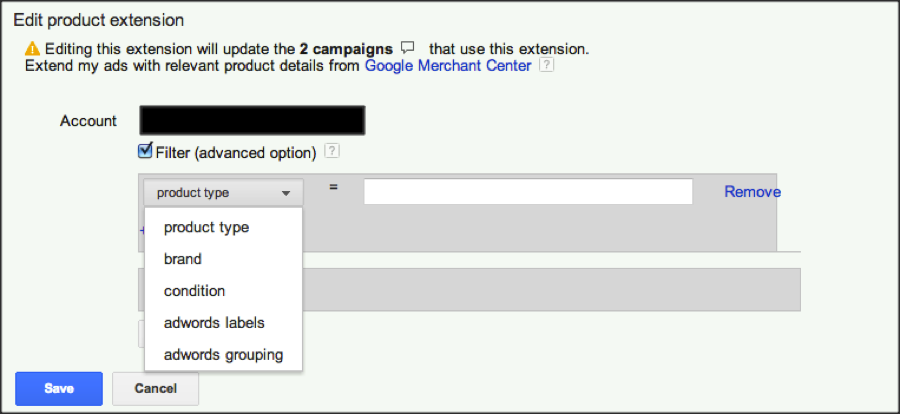Click the speech bubble icon beside campaigns
Viewport: 900px width, 415px height.
click(407, 48)
